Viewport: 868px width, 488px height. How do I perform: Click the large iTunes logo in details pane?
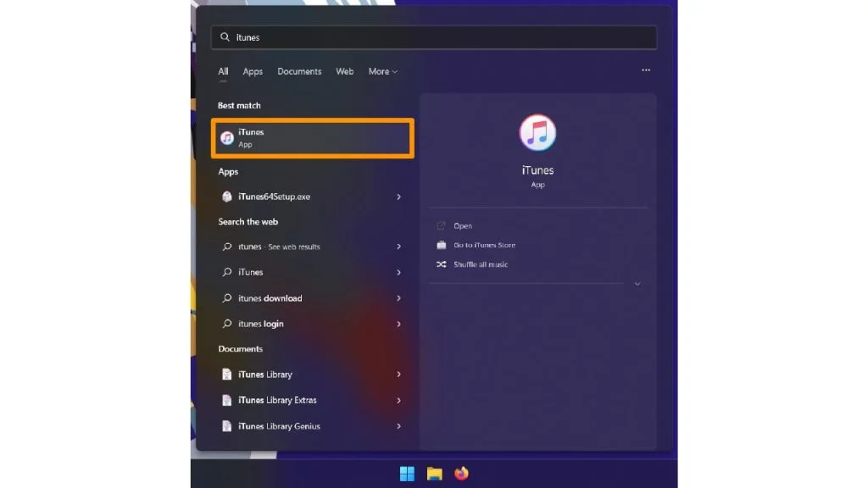pos(537,133)
